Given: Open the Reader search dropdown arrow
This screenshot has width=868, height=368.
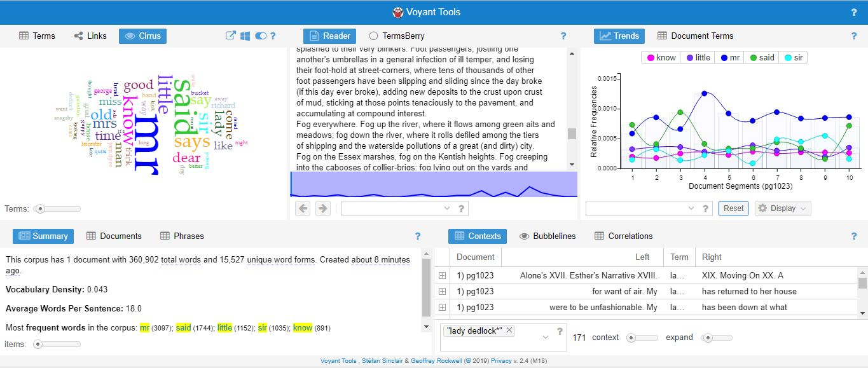Looking at the screenshot, I should click(x=446, y=208).
